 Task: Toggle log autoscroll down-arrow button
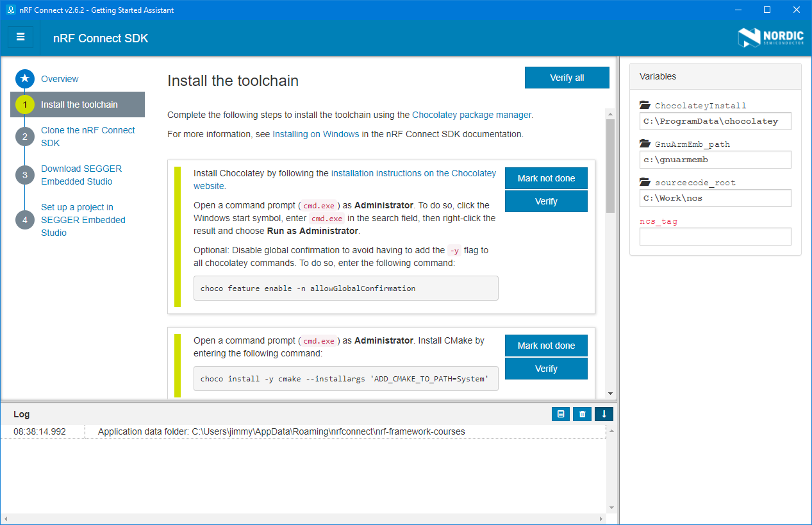click(x=604, y=414)
